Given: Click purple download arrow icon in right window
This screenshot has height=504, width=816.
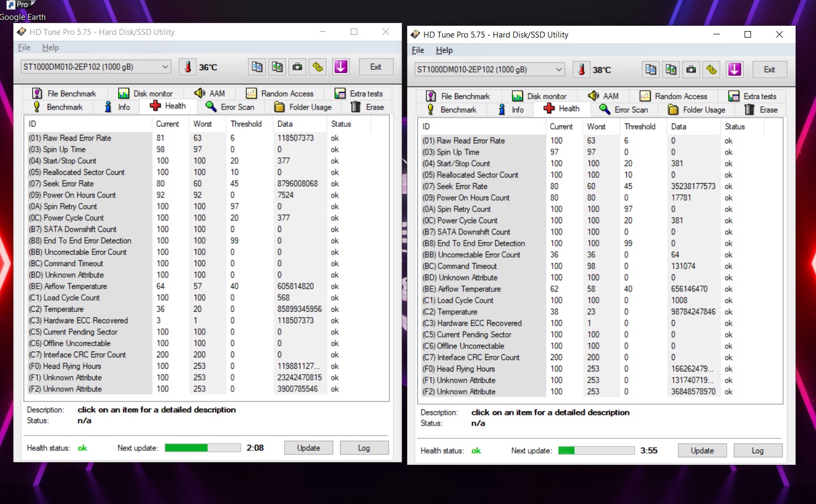Looking at the screenshot, I should 734,70.
